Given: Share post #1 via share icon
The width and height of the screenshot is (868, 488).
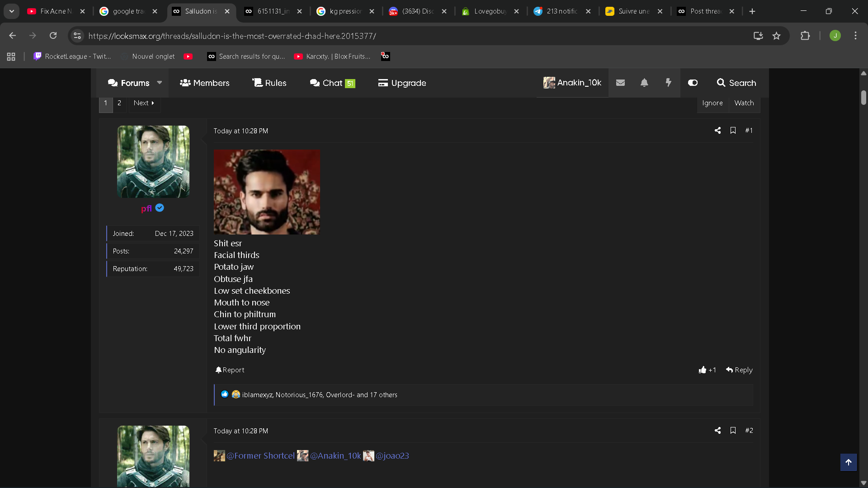Looking at the screenshot, I should pyautogui.click(x=717, y=131).
